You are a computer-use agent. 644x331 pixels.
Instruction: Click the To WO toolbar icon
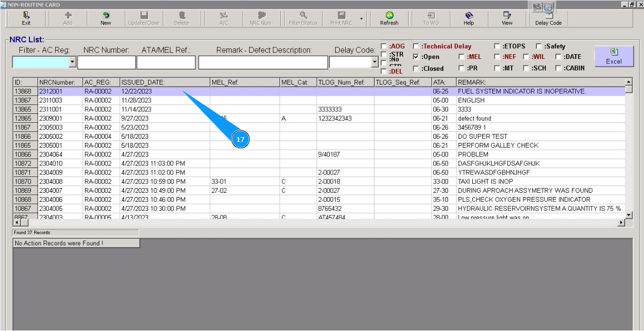(431, 18)
